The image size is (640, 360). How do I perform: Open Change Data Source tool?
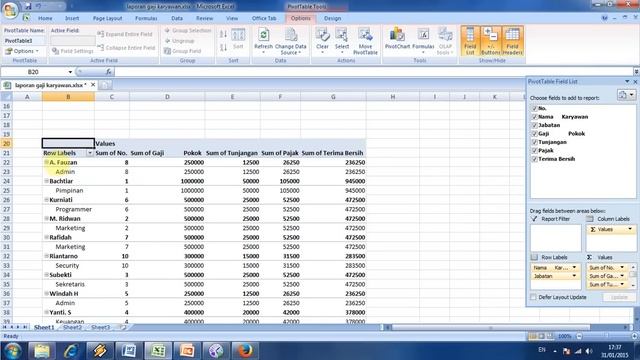click(291, 40)
